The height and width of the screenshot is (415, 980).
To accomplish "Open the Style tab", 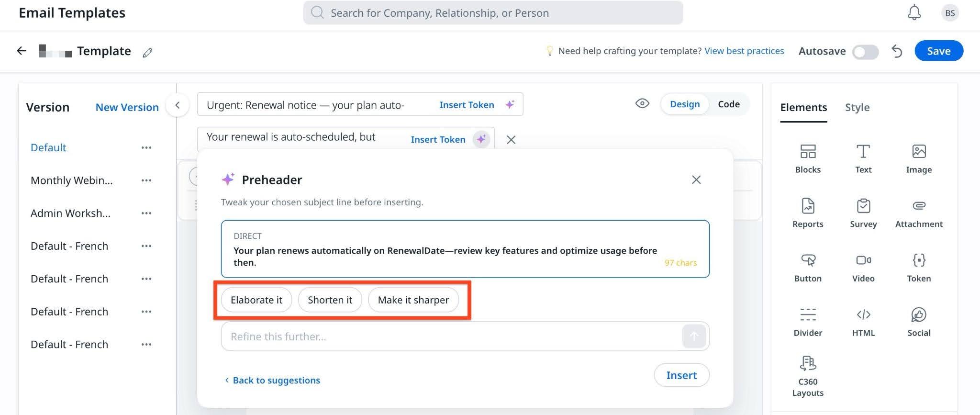I will 857,107.
